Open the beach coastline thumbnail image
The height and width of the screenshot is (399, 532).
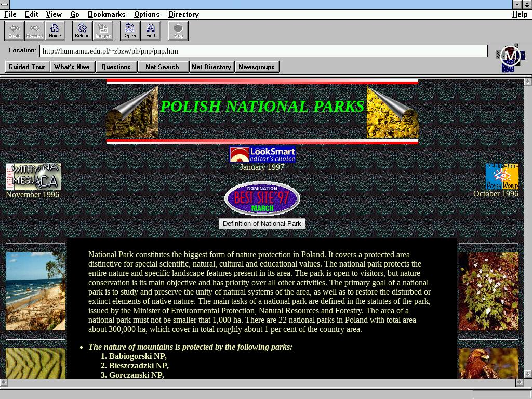35,291
